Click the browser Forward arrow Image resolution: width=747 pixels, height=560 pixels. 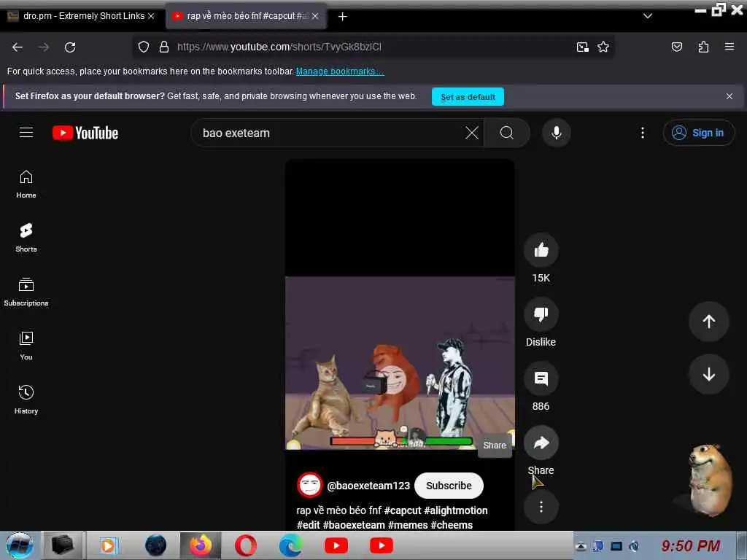(x=44, y=47)
